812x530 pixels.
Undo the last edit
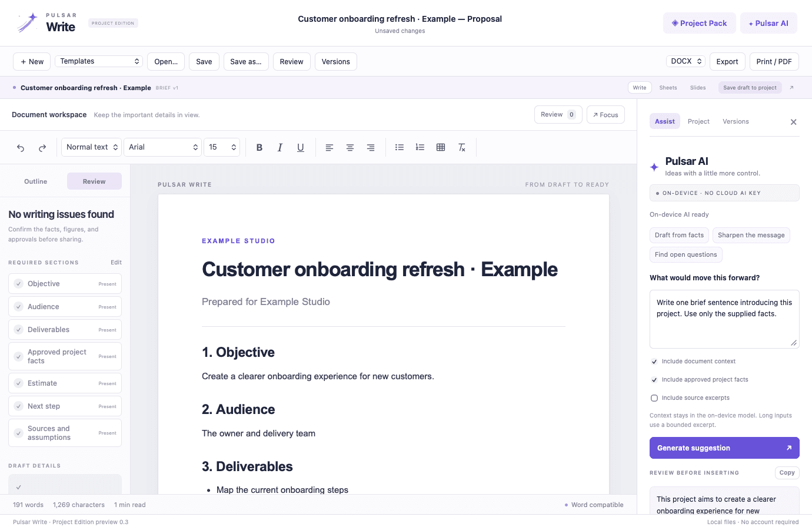click(x=21, y=148)
